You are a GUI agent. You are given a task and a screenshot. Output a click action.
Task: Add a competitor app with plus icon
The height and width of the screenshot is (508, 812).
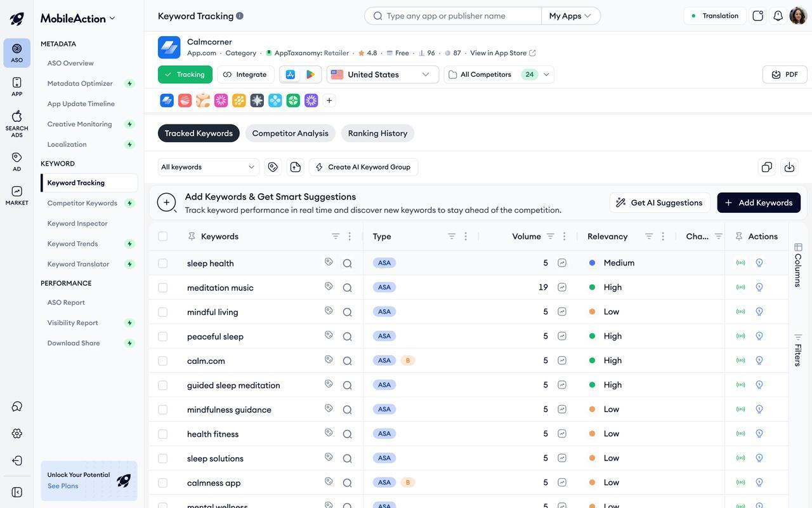click(x=329, y=100)
